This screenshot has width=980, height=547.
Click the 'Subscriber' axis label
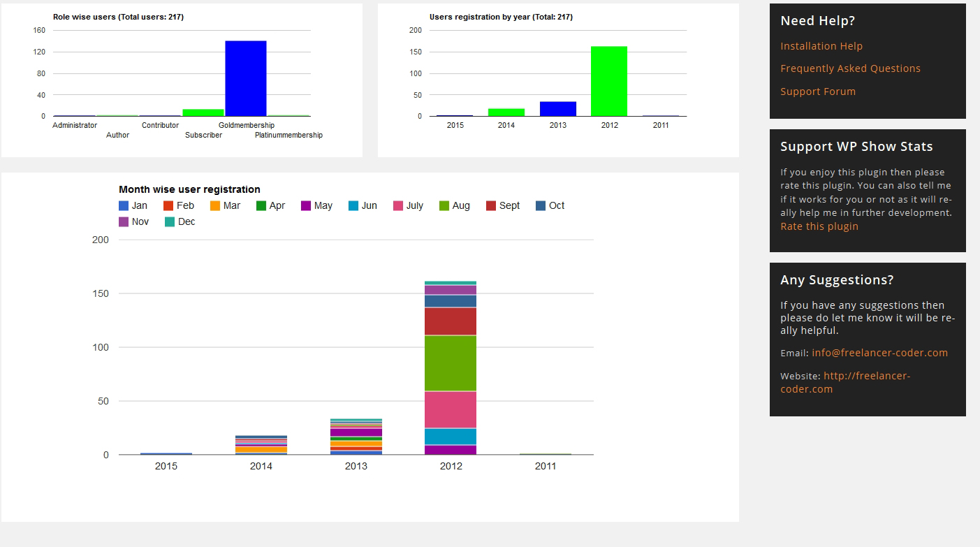(203, 135)
